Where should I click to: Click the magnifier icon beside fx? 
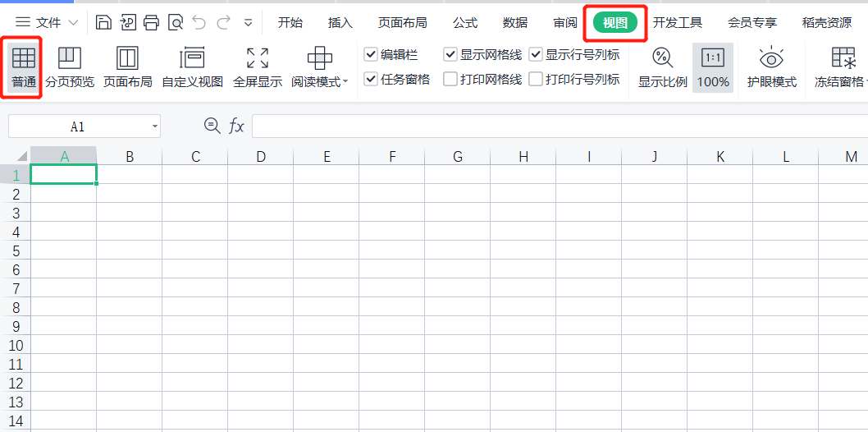click(x=212, y=126)
